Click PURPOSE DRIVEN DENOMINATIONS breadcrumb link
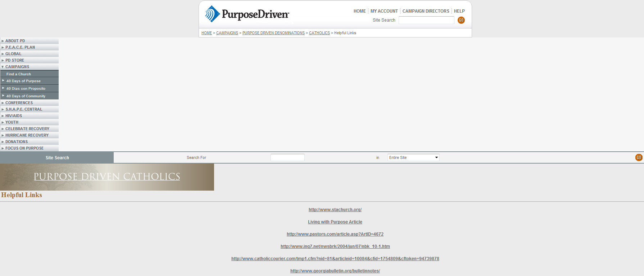Image resolution: width=644 pixels, height=276 pixels. 273,33
